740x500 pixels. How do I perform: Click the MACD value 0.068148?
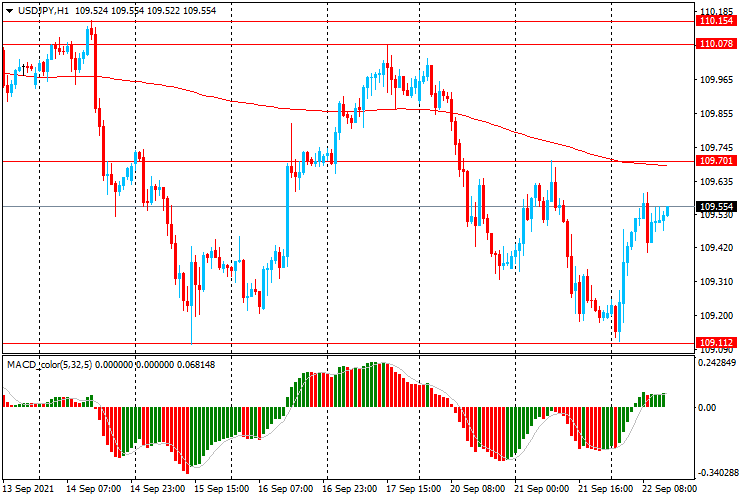196,365
